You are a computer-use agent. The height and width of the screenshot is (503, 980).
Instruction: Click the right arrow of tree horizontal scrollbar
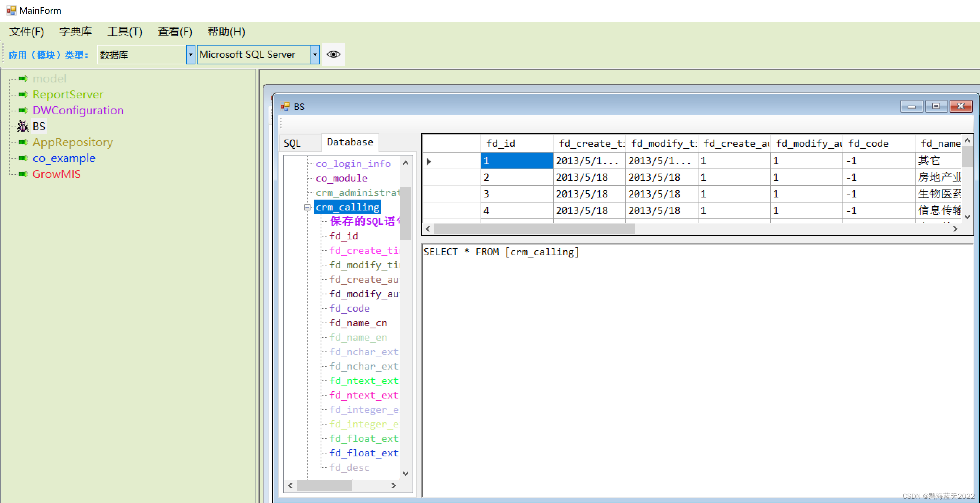393,486
